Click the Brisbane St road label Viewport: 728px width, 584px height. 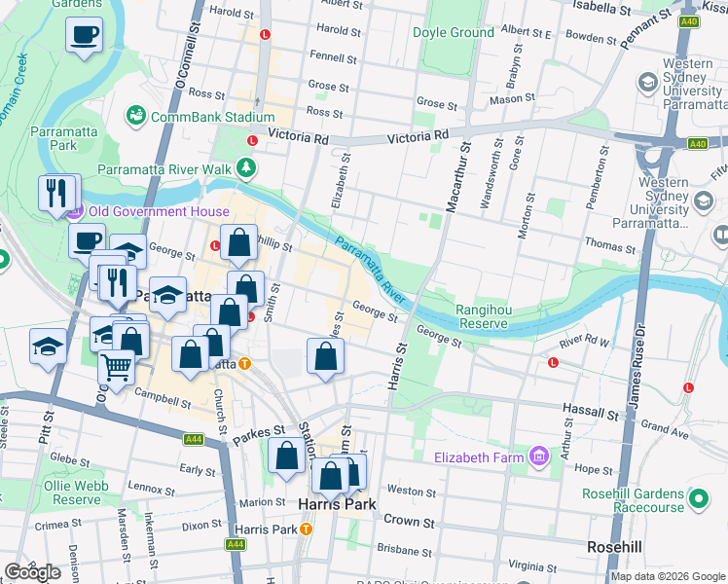tap(405, 550)
